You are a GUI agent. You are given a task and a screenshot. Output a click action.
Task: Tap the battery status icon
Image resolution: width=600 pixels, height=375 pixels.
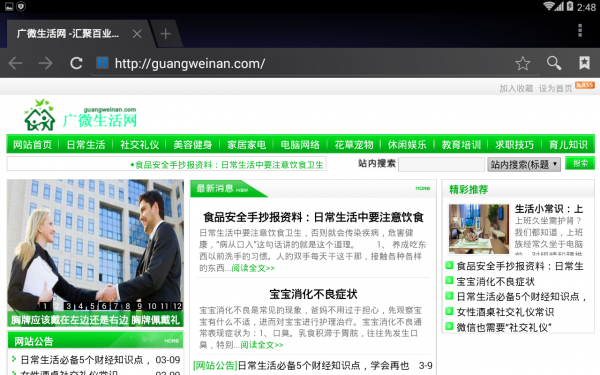pos(570,6)
